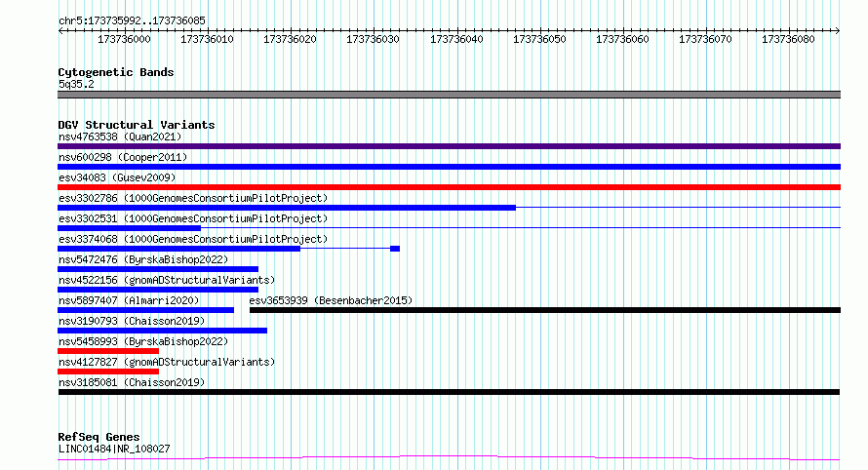Click the blue nsv5472476 variant bar
868x470 pixels.
[x=158, y=269]
